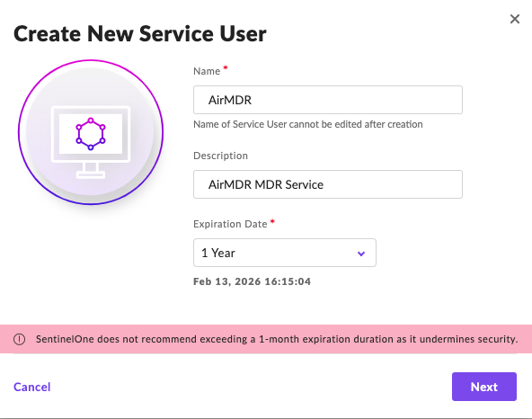Click the purple hexagon network icon
This screenshot has width=532, height=419.
(x=91, y=134)
